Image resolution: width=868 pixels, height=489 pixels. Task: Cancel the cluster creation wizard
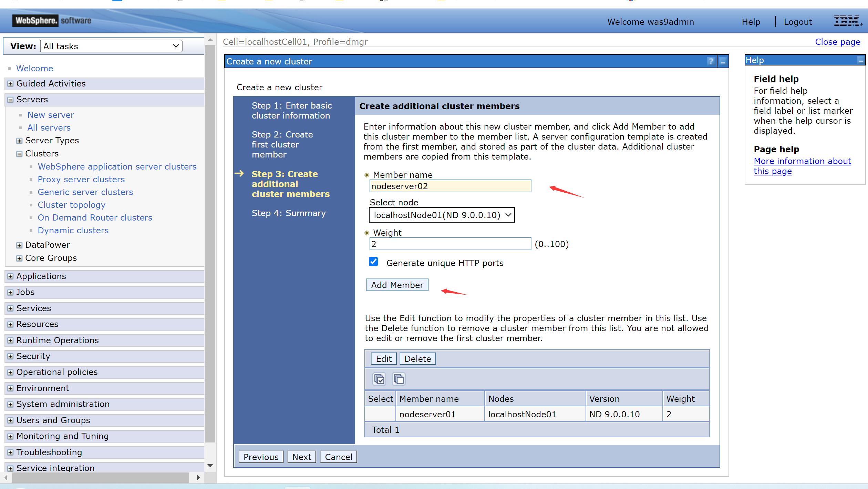(x=339, y=457)
